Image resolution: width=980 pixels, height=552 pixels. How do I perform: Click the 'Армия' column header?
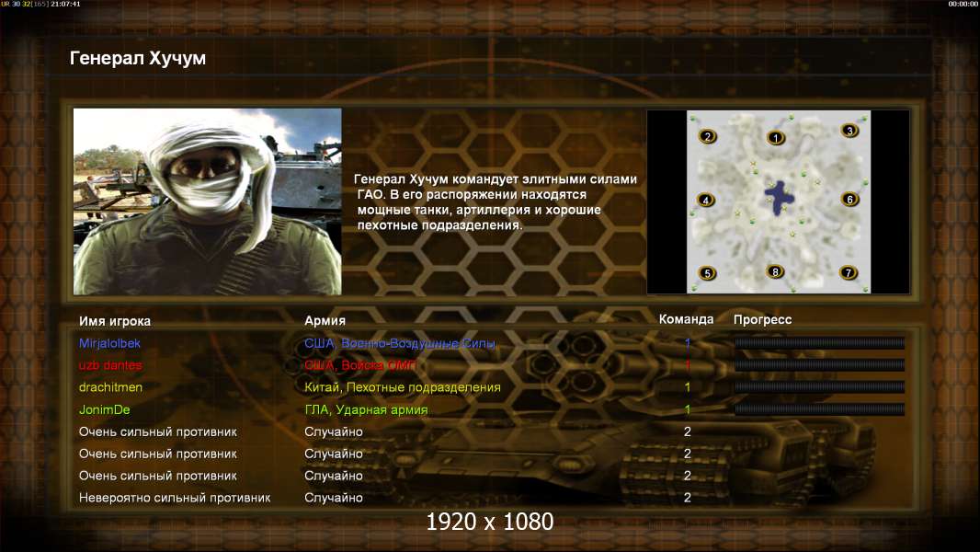point(325,321)
